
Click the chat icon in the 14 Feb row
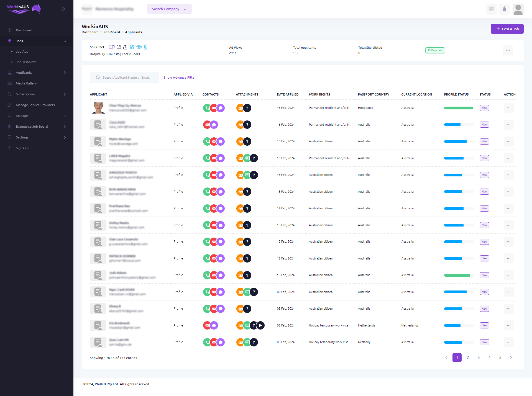click(x=221, y=209)
